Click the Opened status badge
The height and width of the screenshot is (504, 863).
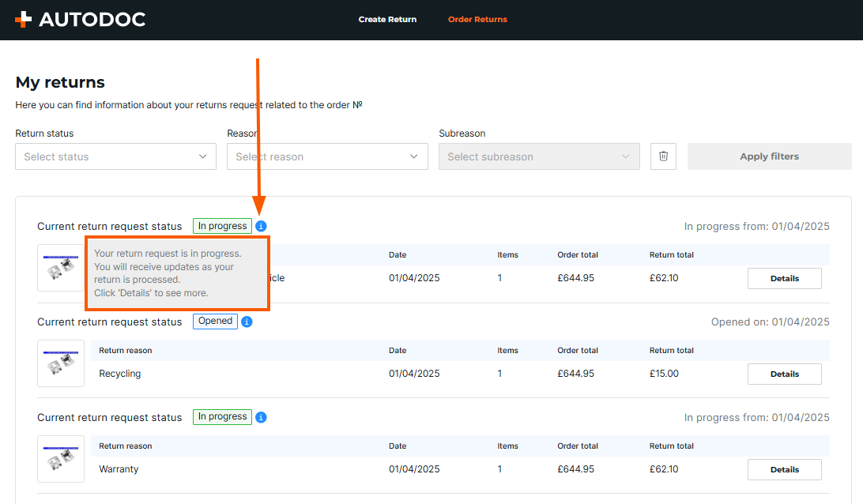[215, 322]
